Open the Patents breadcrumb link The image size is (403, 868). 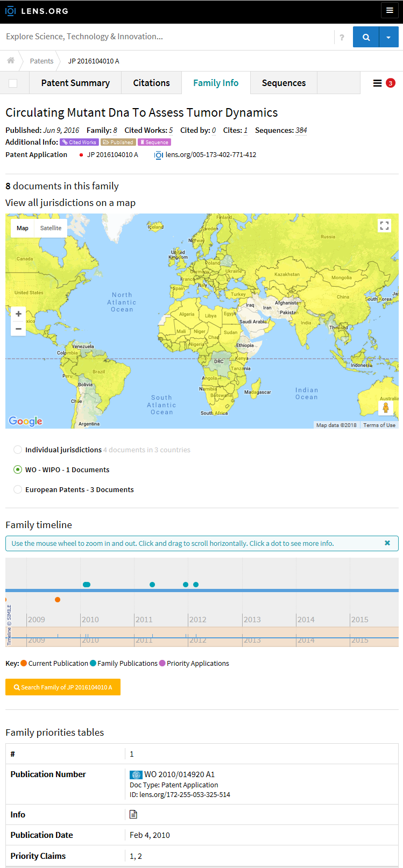(41, 61)
